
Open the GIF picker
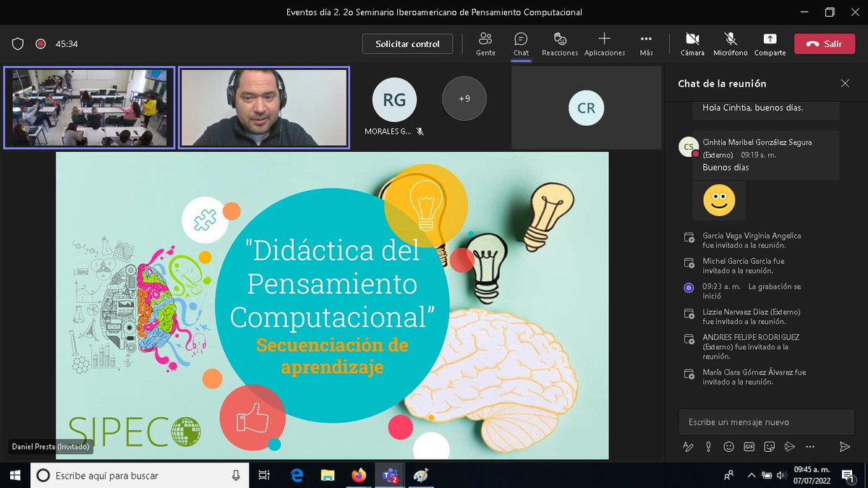click(749, 447)
